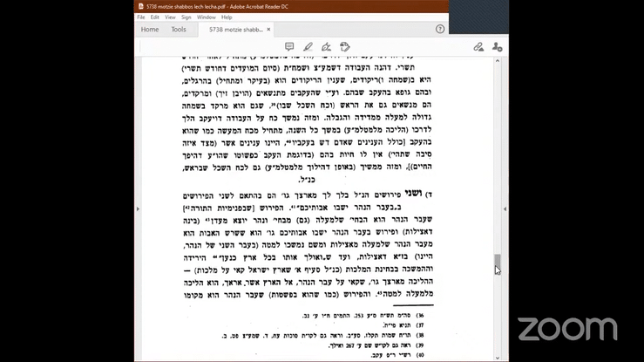Click the sticky note comment icon
Viewport: 644px width, 362px height.
coord(288,46)
